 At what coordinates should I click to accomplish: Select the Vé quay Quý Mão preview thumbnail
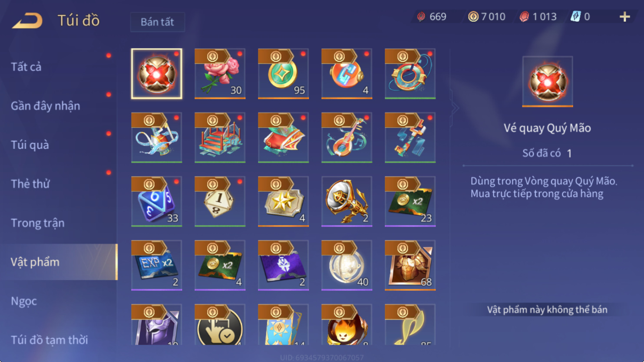tap(547, 82)
